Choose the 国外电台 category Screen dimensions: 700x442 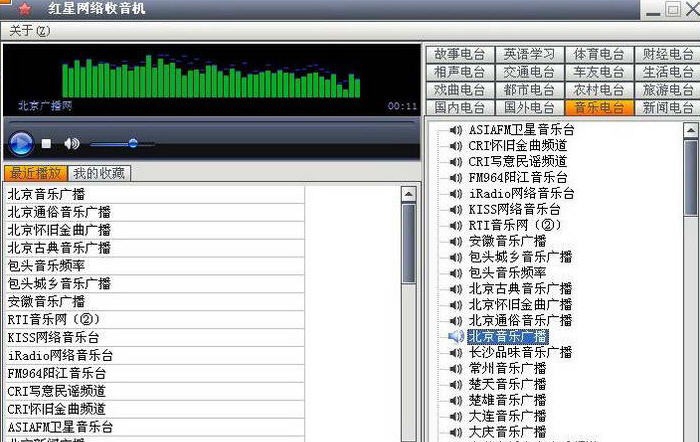[x=529, y=108]
